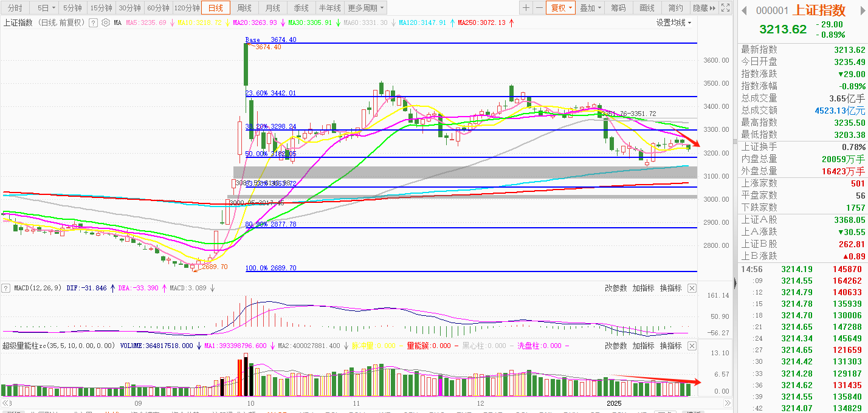Expand the 更多周期 dropdown
The width and height of the screenshot is (868, 413).
coord(366,8)
